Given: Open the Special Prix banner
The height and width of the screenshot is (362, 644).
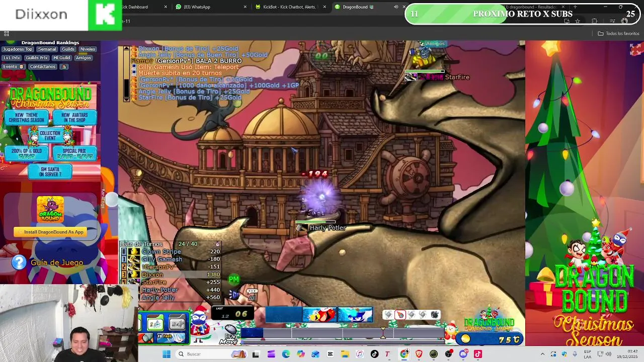Looking at the screenshot, I should coord(74,153).
